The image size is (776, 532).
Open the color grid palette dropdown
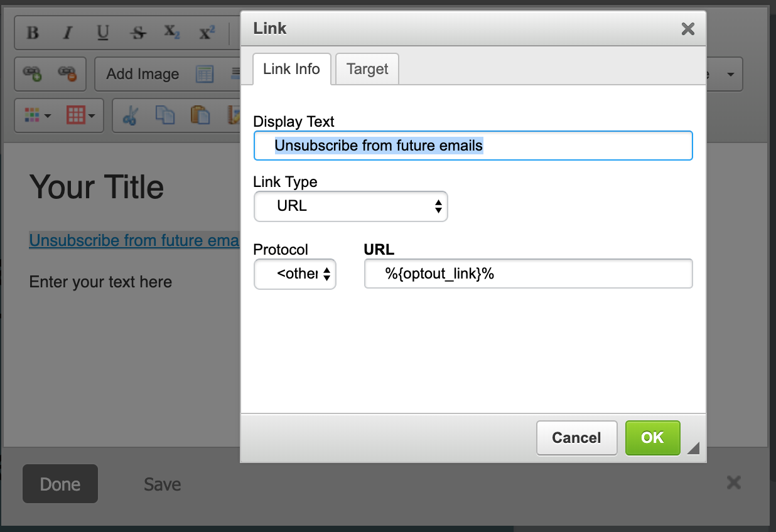(38, 115)
